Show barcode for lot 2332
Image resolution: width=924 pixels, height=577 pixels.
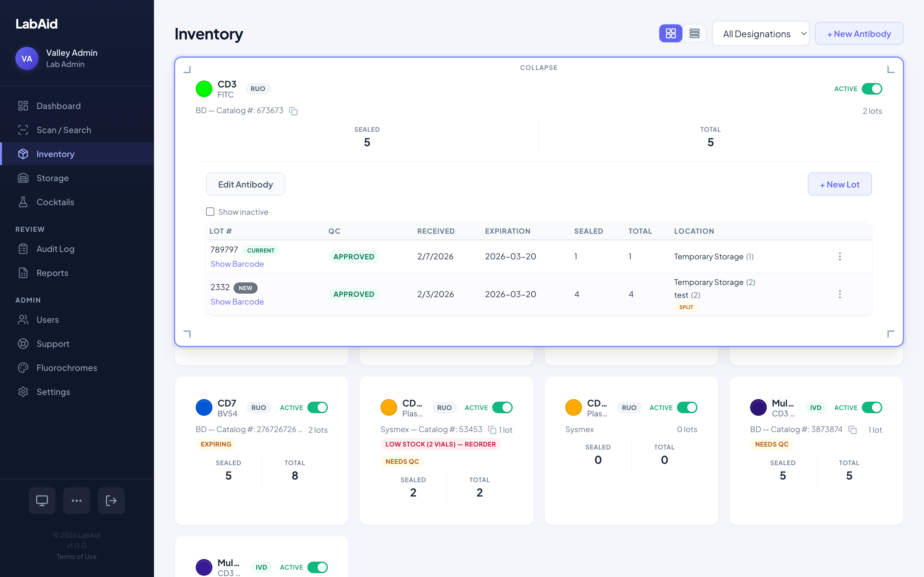tap(237, 301)
